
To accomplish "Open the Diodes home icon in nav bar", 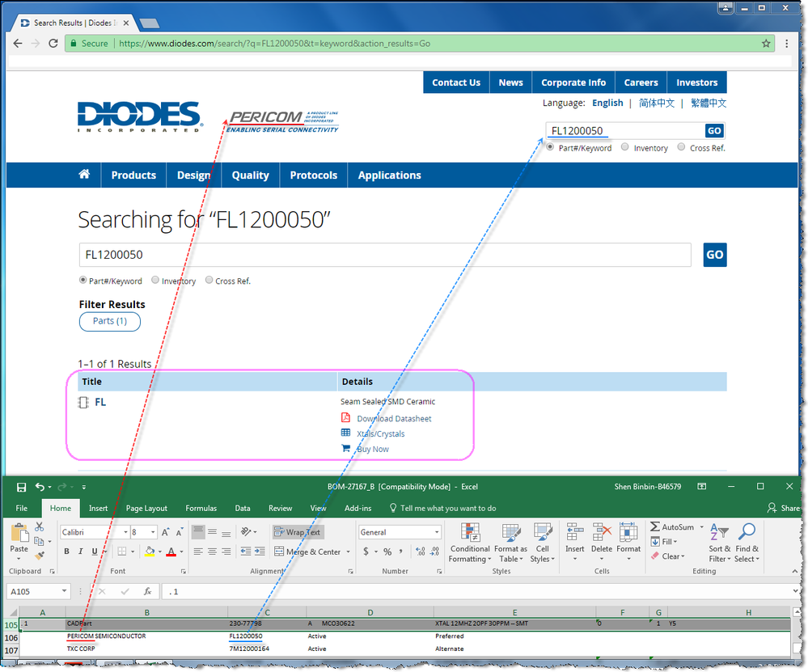I will (84, 174).
